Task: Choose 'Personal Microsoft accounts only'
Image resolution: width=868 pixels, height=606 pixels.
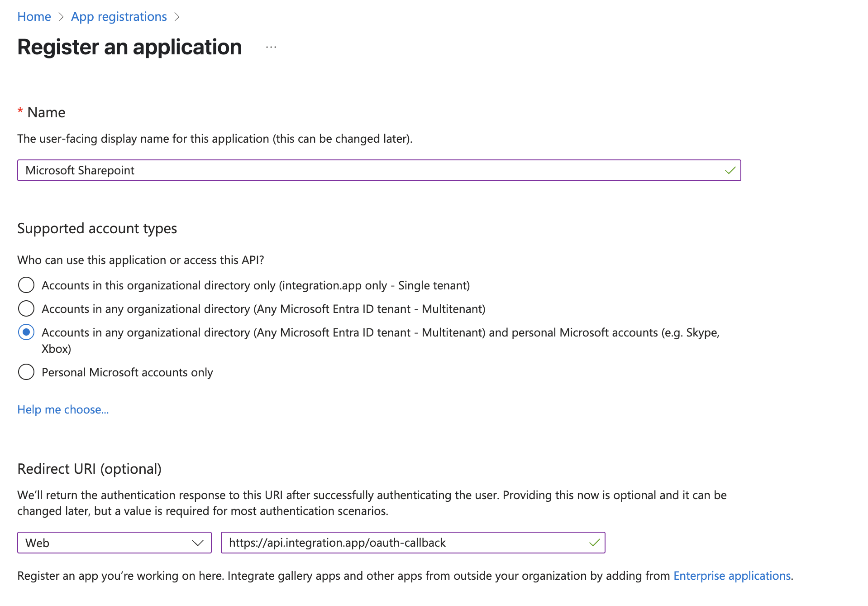Action: point(26,372)
